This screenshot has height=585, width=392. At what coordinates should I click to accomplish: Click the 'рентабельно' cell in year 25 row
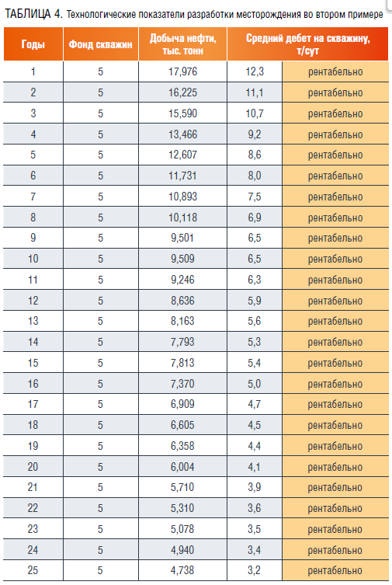coord(335,570)
